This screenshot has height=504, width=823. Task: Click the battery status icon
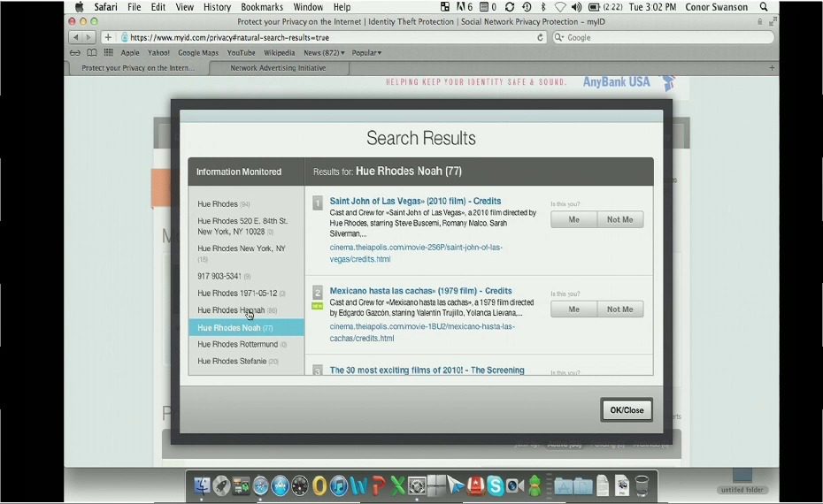click(x=594, y=7)
